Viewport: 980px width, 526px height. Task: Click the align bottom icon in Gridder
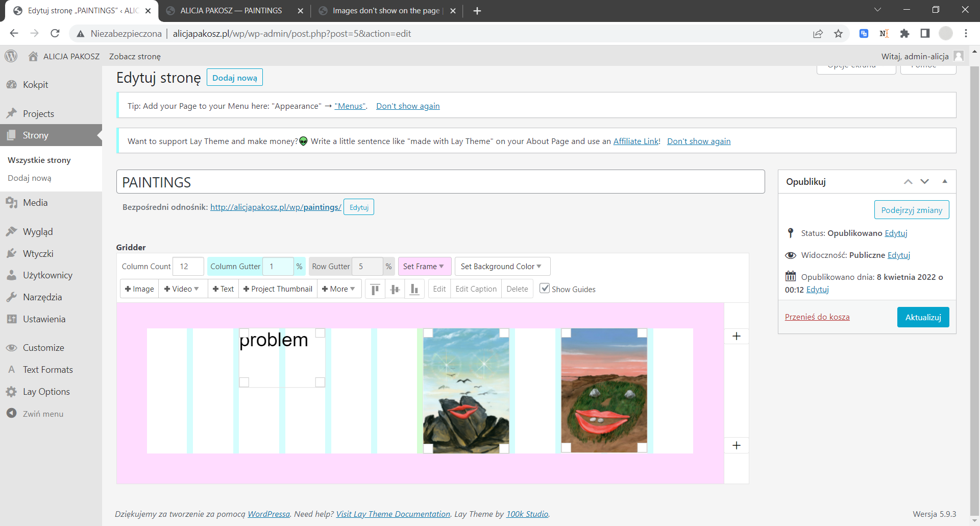(414, 290)
